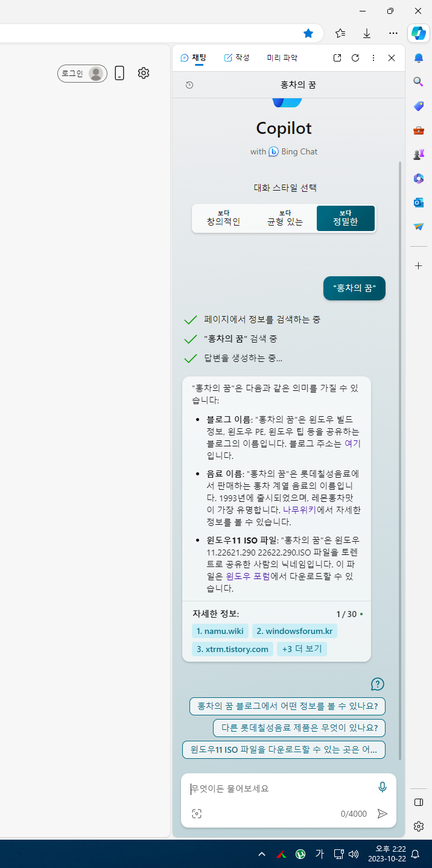The image size is (432, 868).
Task: Click the mobile phone icon on page
Action: 119,73
